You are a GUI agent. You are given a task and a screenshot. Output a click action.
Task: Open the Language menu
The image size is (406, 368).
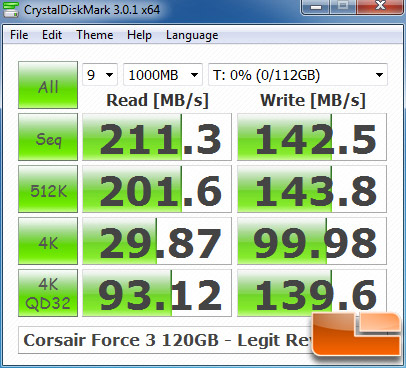[x=192, y=35]
